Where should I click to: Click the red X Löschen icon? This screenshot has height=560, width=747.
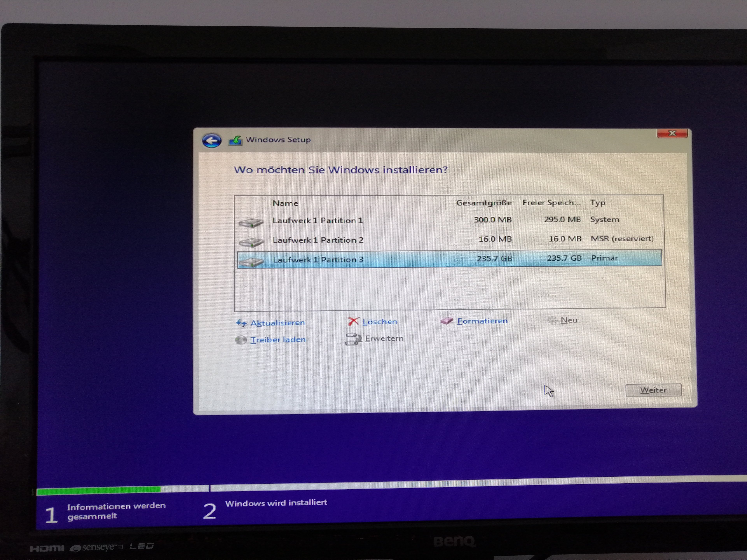[353, 321]
